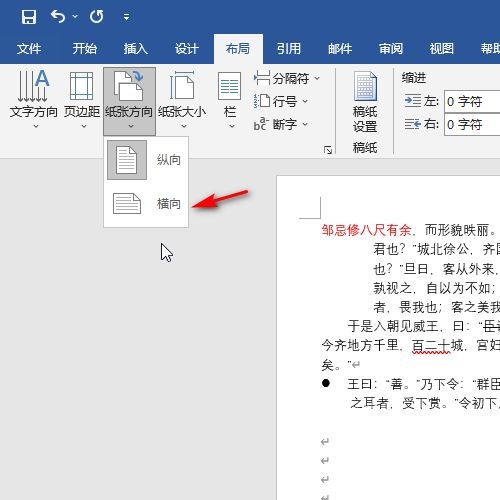Switch to the 审阅 (Review) tab

point(391,49)
